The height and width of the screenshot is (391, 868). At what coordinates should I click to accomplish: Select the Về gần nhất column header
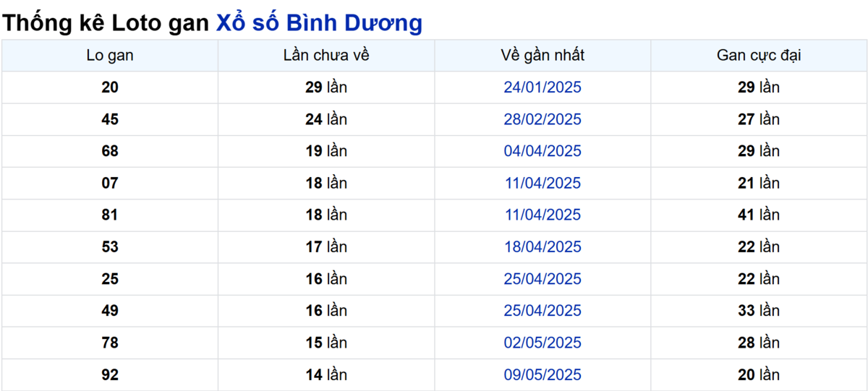542,56
